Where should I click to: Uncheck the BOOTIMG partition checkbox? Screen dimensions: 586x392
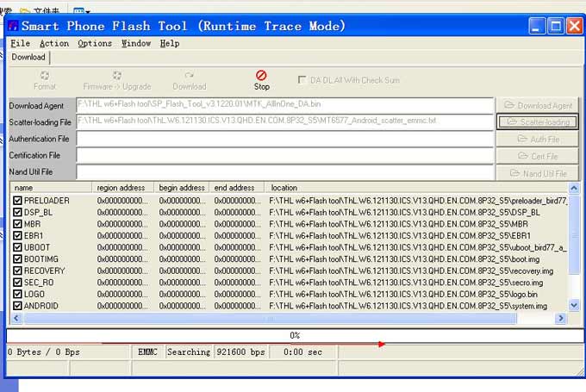tap(17, 259)
